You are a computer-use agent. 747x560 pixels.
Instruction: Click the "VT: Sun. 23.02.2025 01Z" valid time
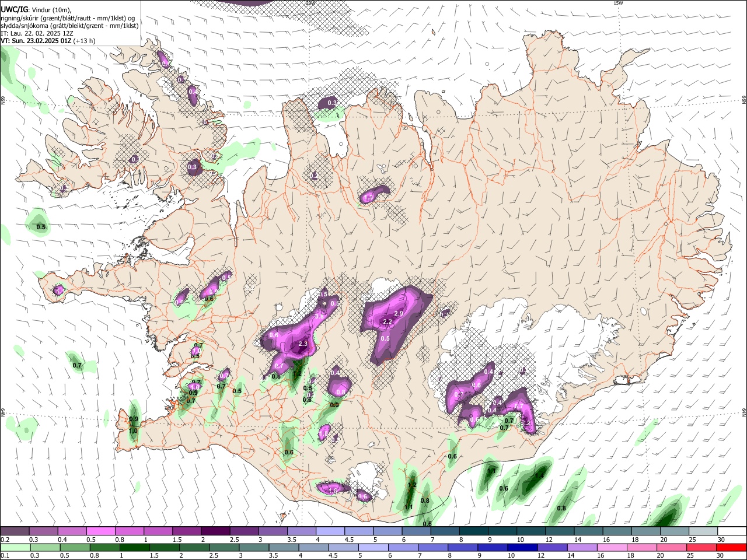click(x=36, y=41)
